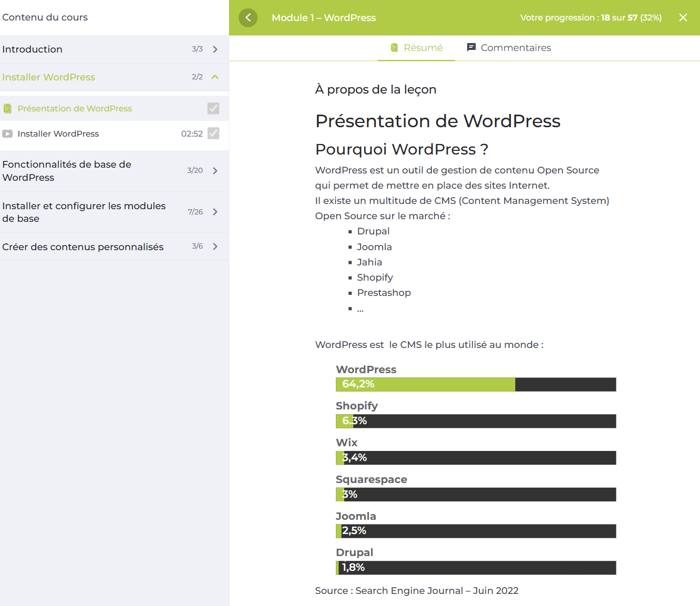Viewport: 700px width, 606px height.
Task: Open Installer et configurer les modules section
Action: [x=114, y=212]
